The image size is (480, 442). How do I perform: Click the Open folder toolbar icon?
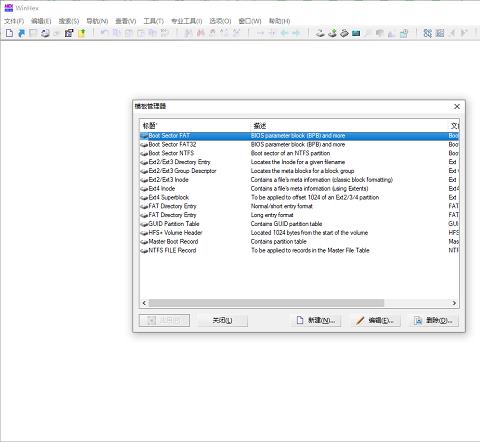[x=69, y=33]
